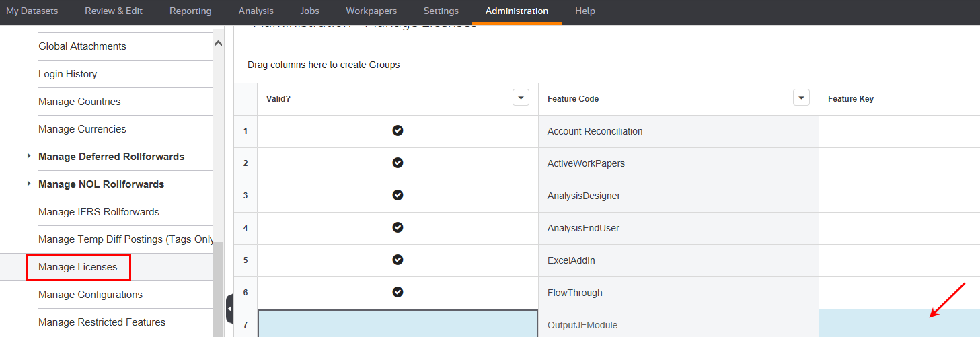Go to Login History page
The height and width of the screenshot is (337, 980).
click(68, 74)
